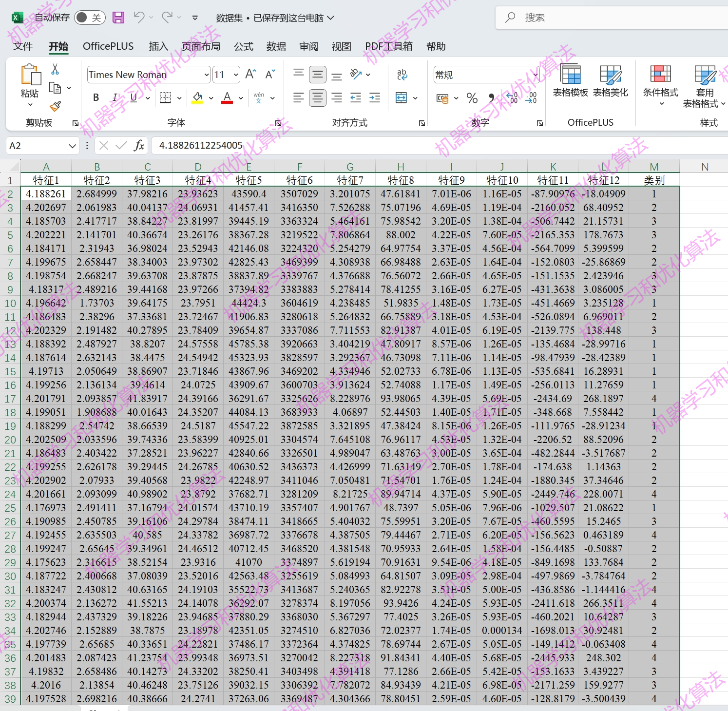Expand the number format dropdown showing 常规
This screenshot has width=728, height=711.
[535, 74]
